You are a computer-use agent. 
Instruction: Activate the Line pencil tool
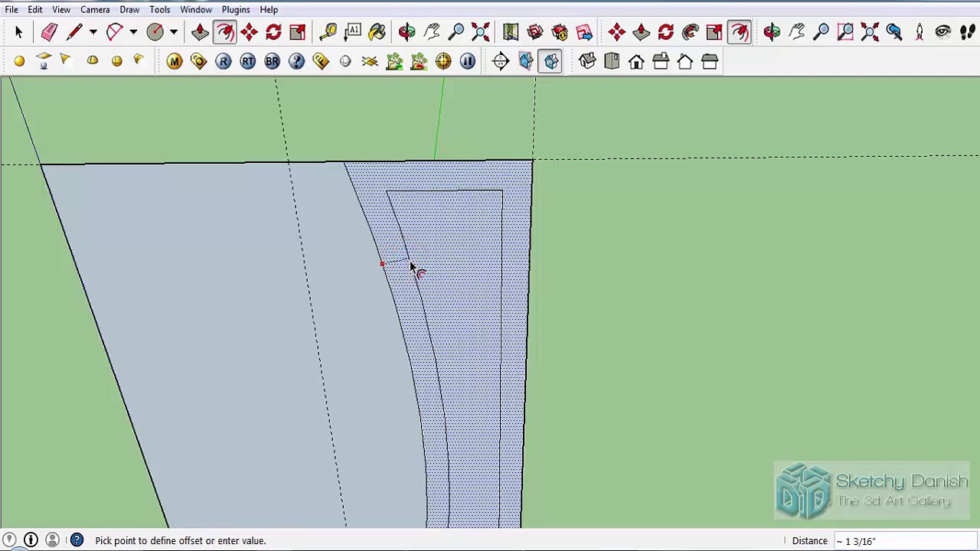coord(74,32)
